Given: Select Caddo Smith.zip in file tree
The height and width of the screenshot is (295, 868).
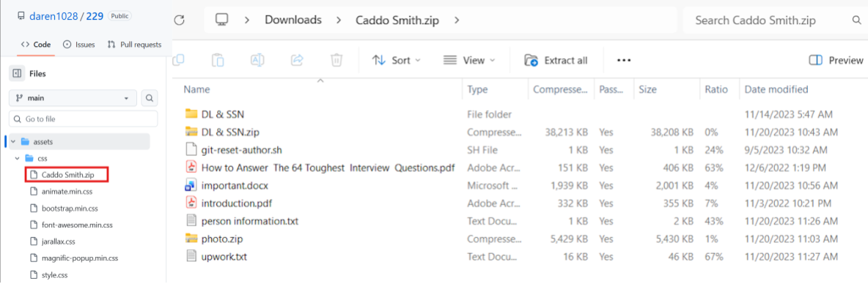Looking at the screenshot, I should (x=67, y=175).
